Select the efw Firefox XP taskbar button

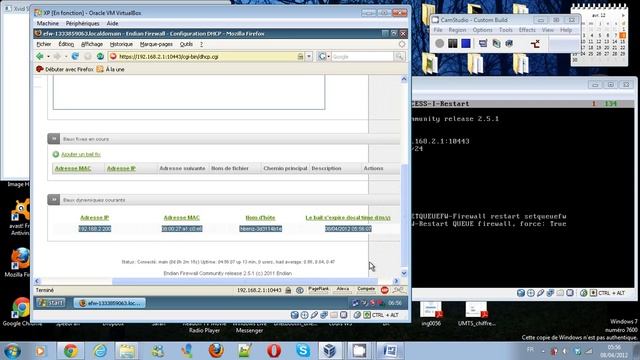pos(109,303)
